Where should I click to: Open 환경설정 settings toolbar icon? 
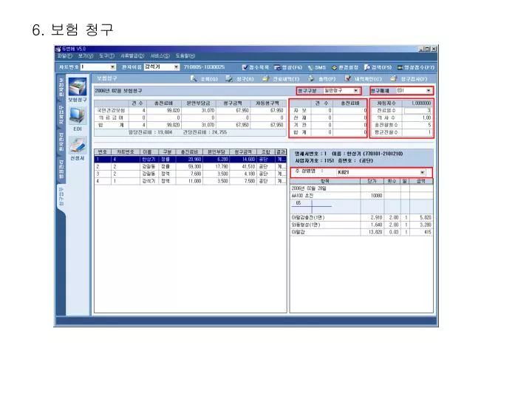(x=334, y=67)
